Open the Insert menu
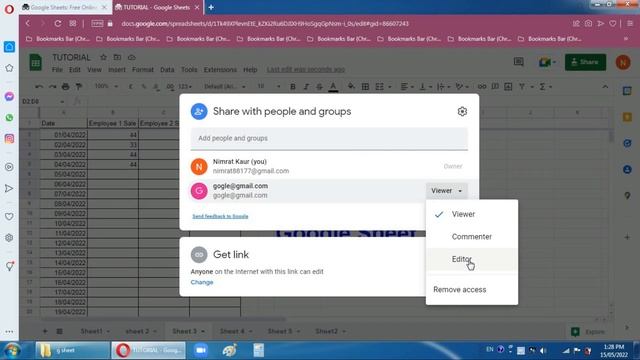Screen dimensions: 640x360 tap(117, 70)
